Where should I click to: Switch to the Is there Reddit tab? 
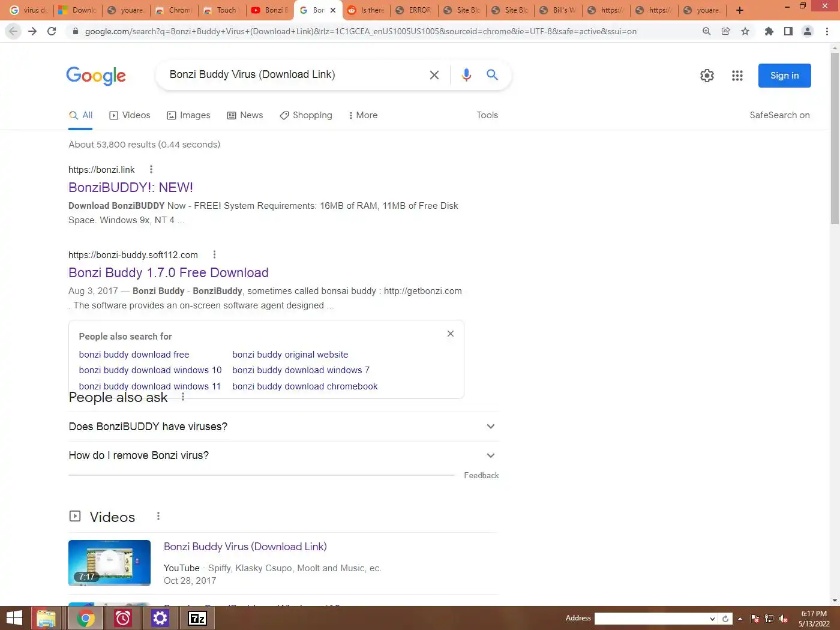coord(366,10)
